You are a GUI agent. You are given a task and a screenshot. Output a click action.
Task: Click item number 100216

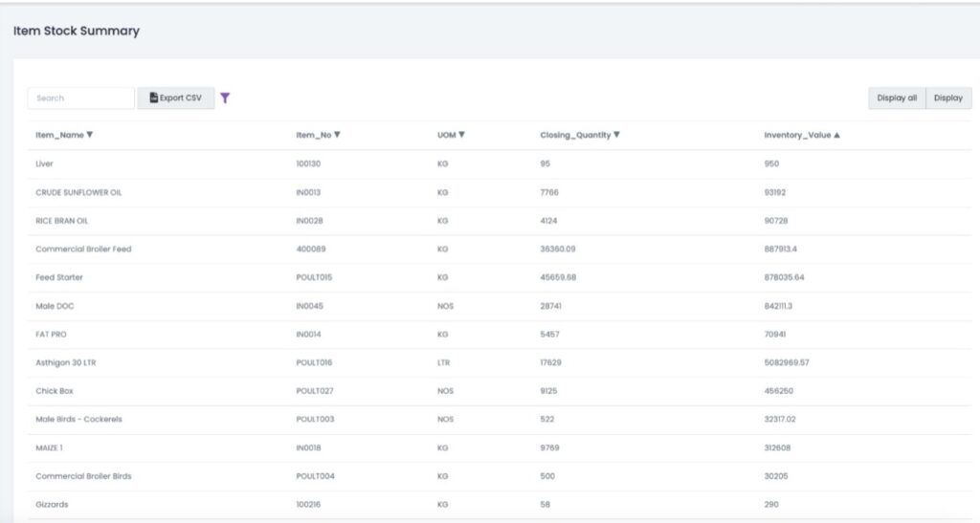click(x=308, y=504)
